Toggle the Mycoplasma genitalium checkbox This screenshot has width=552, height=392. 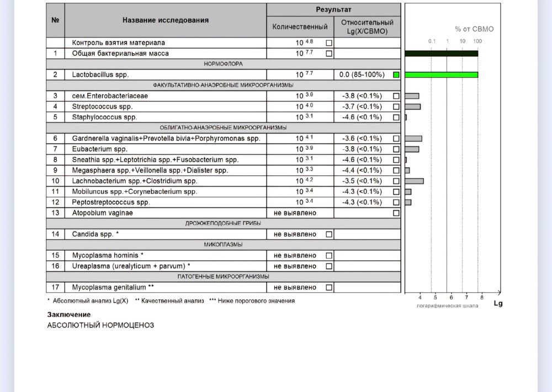(x=329, y=288)
